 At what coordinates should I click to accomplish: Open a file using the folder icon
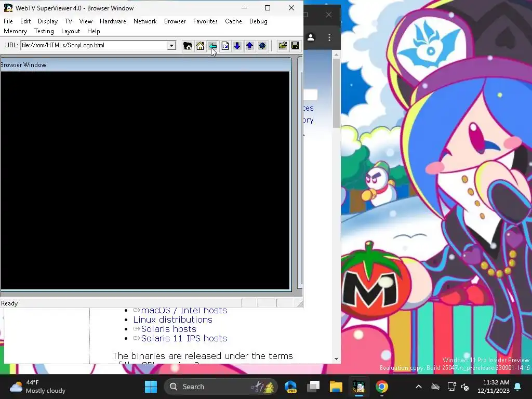pyautogui.click(x=283, y=46)
